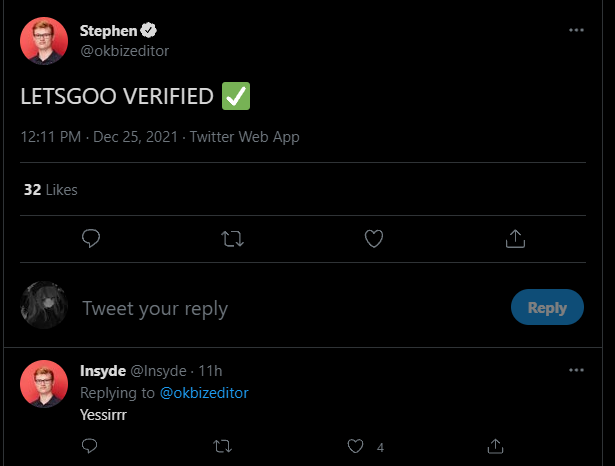Screen dimensions: 615x466
Task: Click the Stephen display name
Action: tap(108, 30)
